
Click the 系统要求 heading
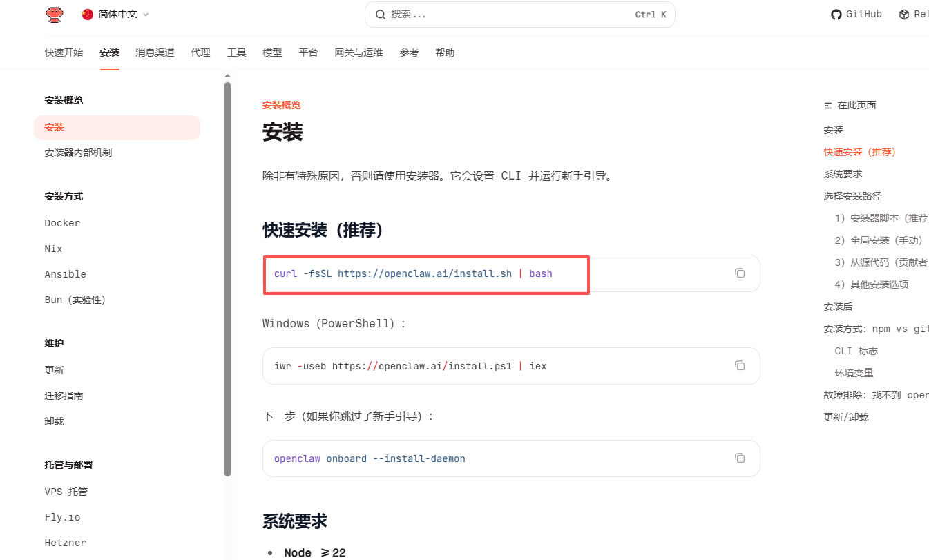pyautogui.click(x=295, y=521)
